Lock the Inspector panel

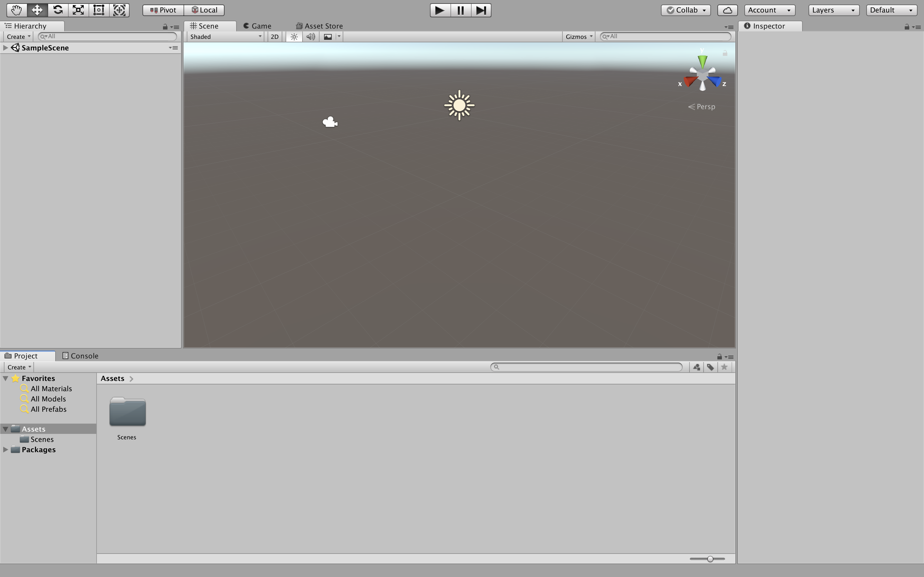point(906,27)
